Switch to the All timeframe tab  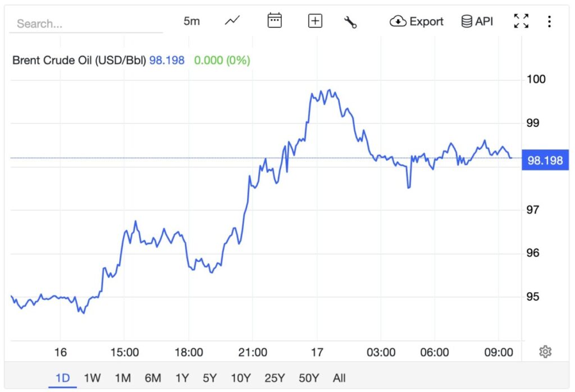pos(338,379)
